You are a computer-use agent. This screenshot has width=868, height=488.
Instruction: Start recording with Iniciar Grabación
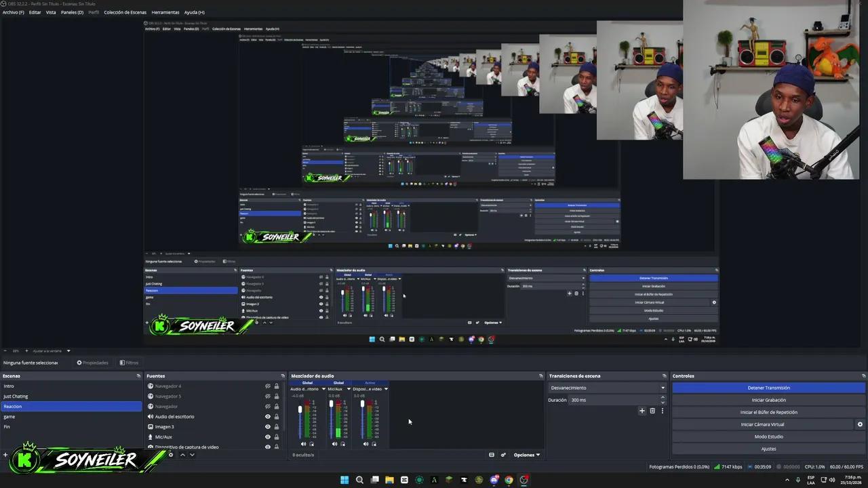coord(769,400)
